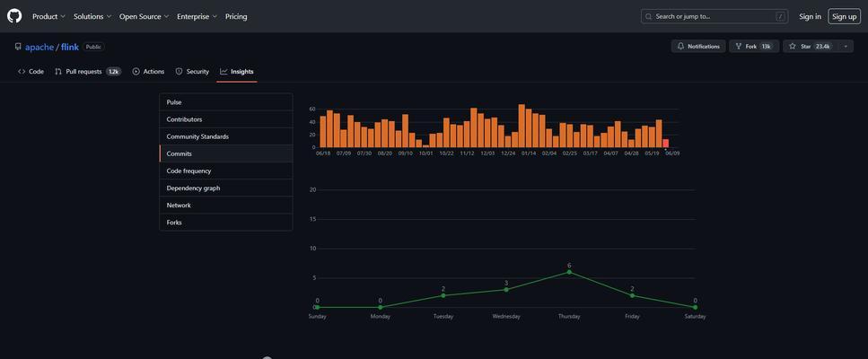Click the Wednesday data point labeled 3
868x359 pixels.
click(x=506, y=290)
